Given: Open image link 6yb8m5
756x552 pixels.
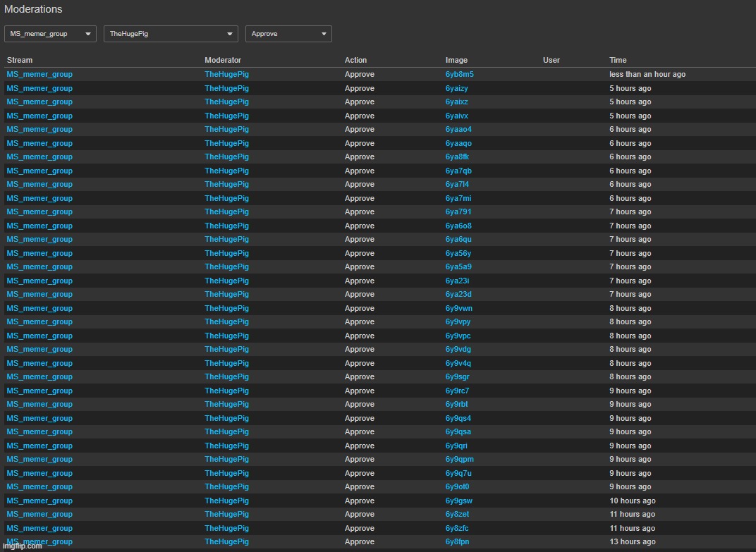Looking at the screenshot, I should point(459,74).
